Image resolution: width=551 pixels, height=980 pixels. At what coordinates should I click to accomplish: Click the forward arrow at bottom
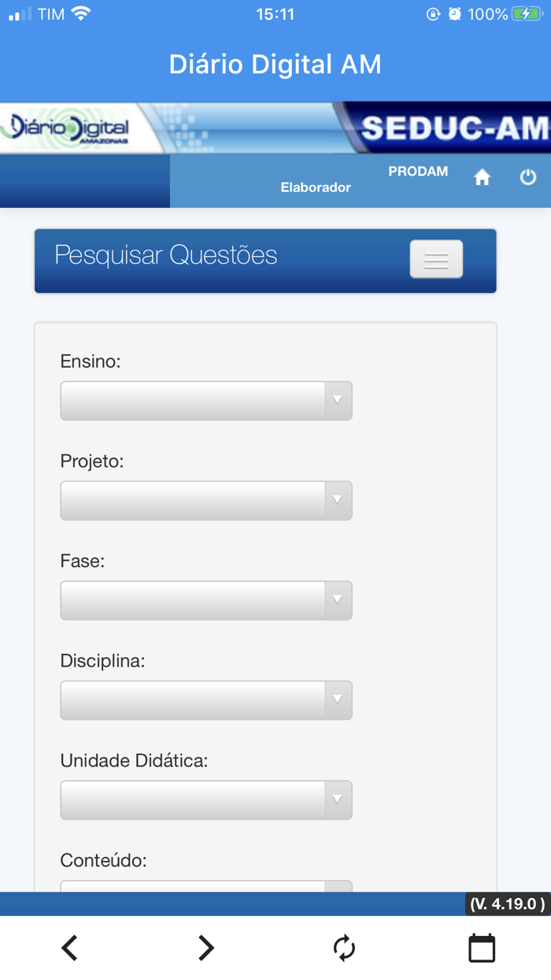205,948
